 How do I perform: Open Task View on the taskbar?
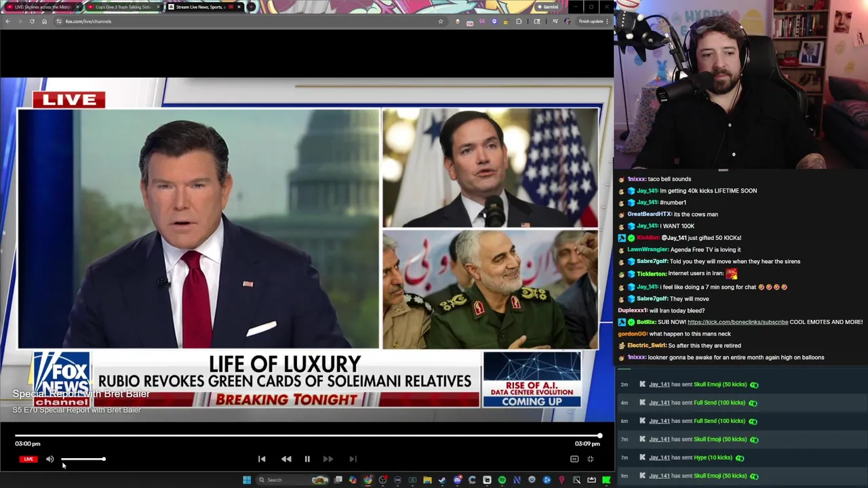tap(338, 480)
